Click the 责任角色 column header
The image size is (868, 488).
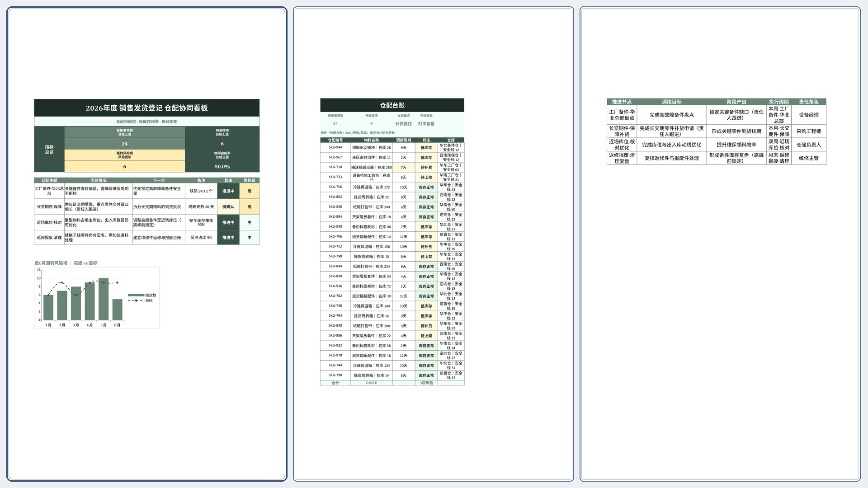809,102
